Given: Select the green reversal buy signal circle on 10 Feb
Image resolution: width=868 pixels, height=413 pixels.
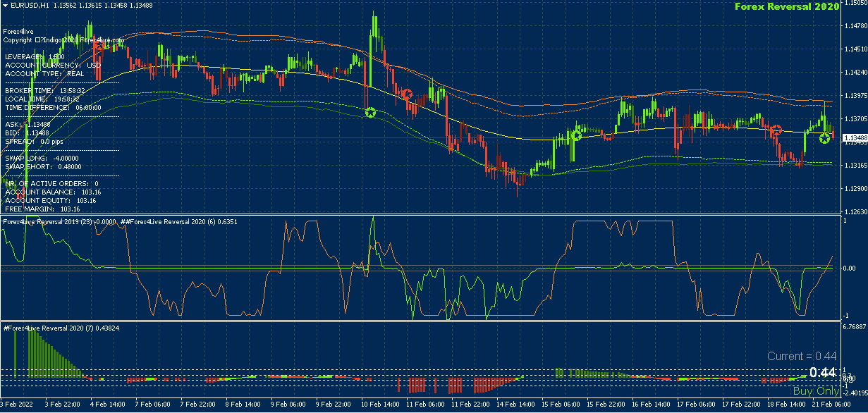Looking at the screenshot, I should click(x=370, y=112).
